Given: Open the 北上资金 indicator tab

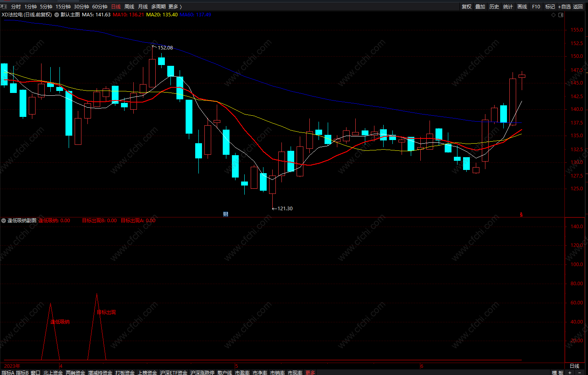Looking at the screenshot, I should point(53,373).
